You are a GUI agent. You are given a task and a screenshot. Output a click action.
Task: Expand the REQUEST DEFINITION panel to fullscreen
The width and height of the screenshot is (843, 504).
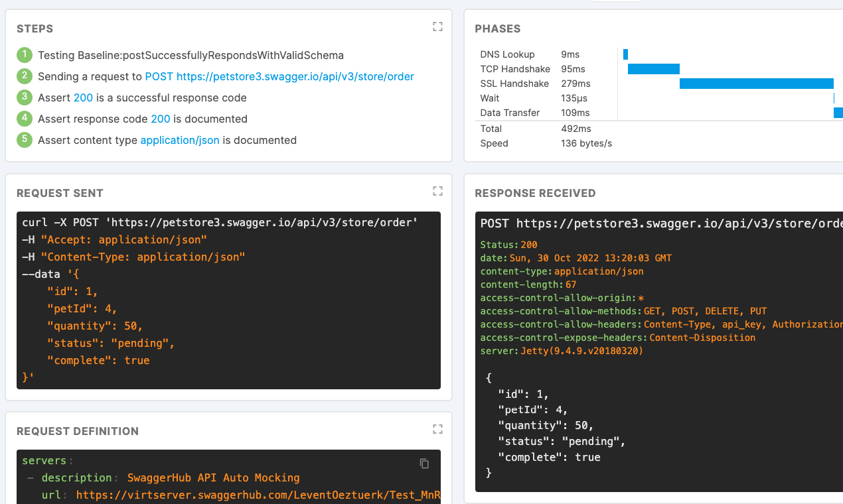click(437, 429)
